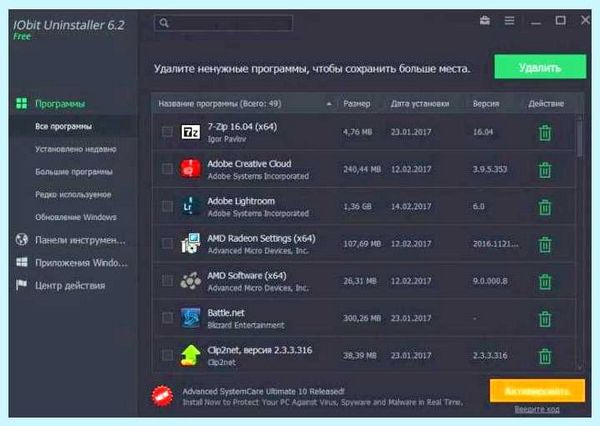600x426 pixels.
Task: Sort by Версия column header
Action: [486, 104]
